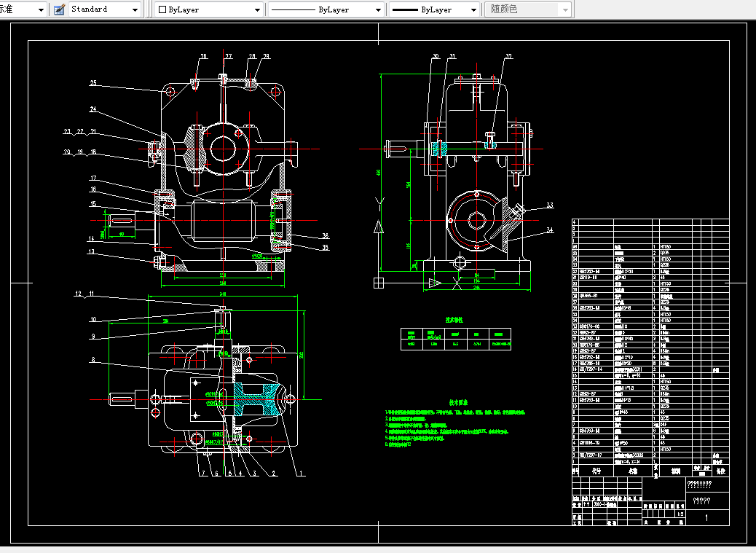Select part balloon number 9

pos(93,337)
